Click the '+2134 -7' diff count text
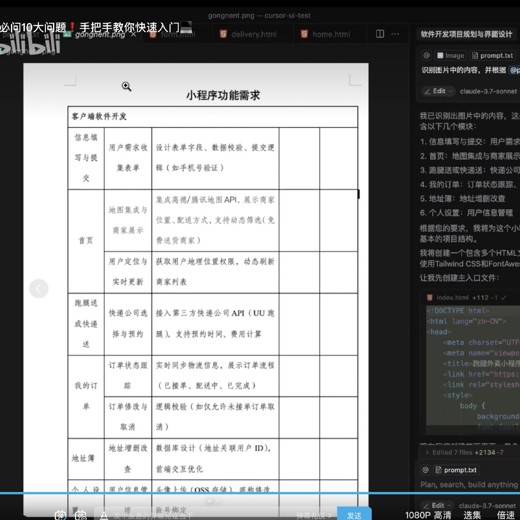 tap(489, 452)
